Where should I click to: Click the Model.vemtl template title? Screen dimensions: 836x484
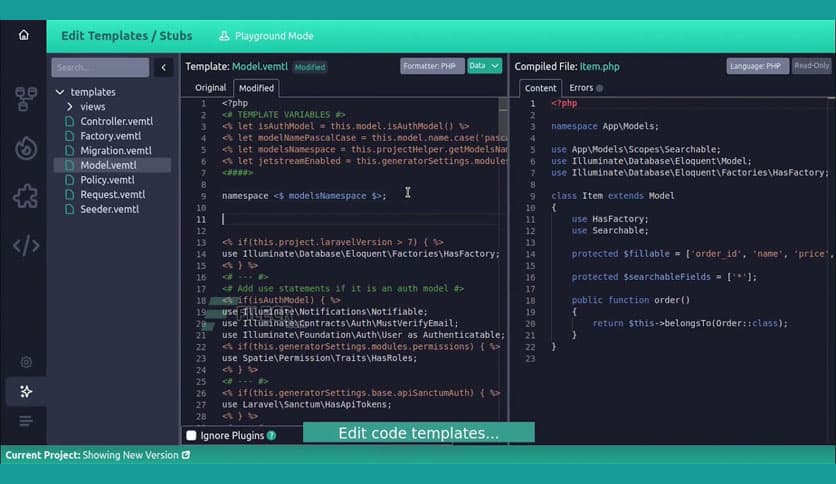260,66
